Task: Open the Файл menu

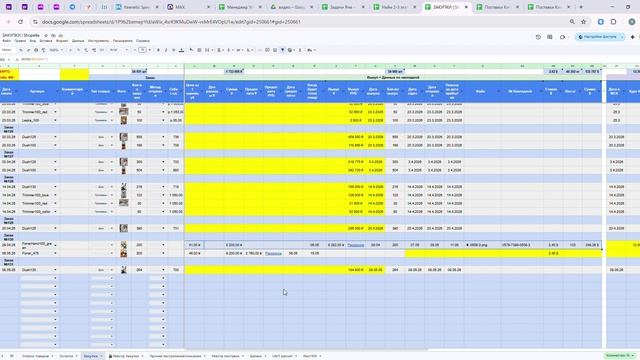Action: pyautogui.click(x=7, y=41)
